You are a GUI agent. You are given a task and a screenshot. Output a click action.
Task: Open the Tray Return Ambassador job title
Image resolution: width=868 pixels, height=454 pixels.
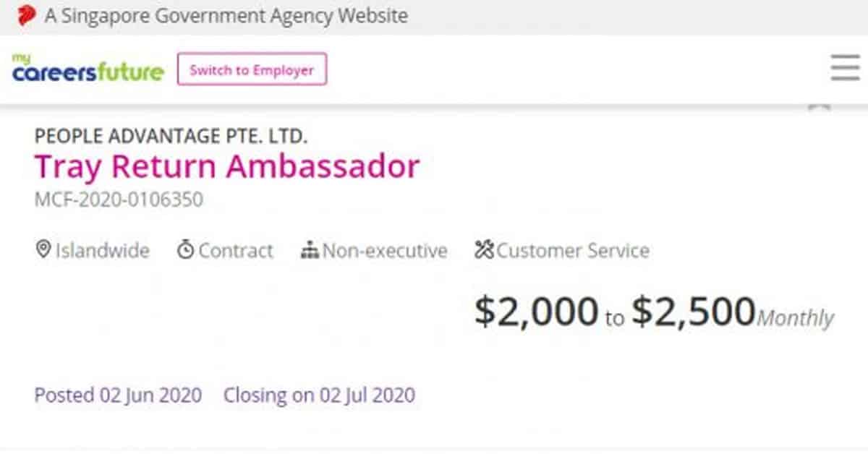pos(227,166)
